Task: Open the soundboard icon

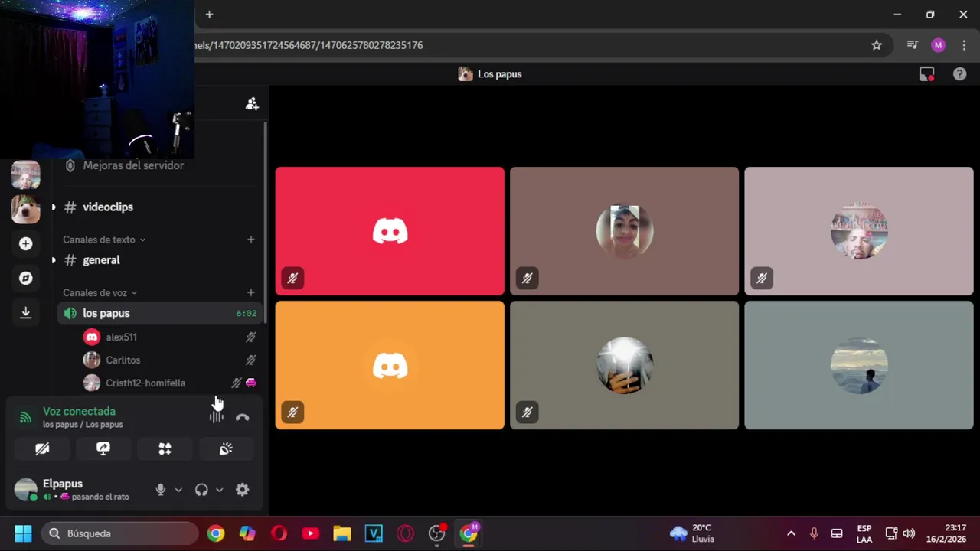Action: (x=226, y=449)
